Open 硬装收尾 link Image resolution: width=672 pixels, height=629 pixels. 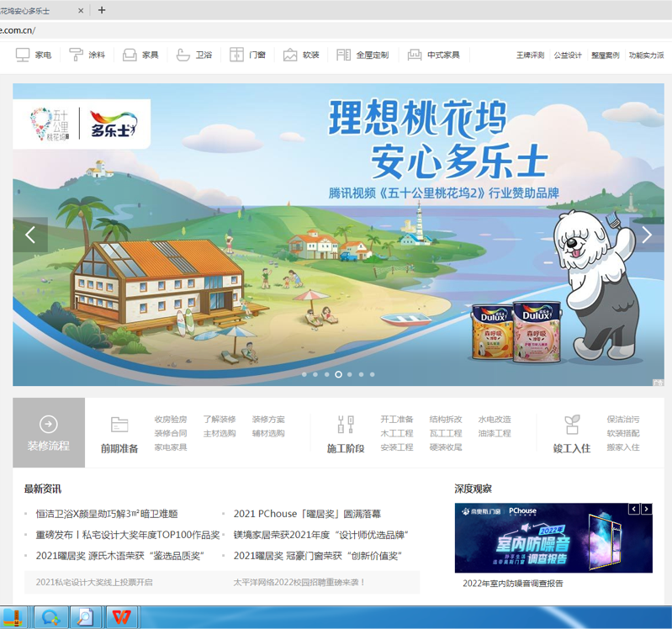pos(446,447)
